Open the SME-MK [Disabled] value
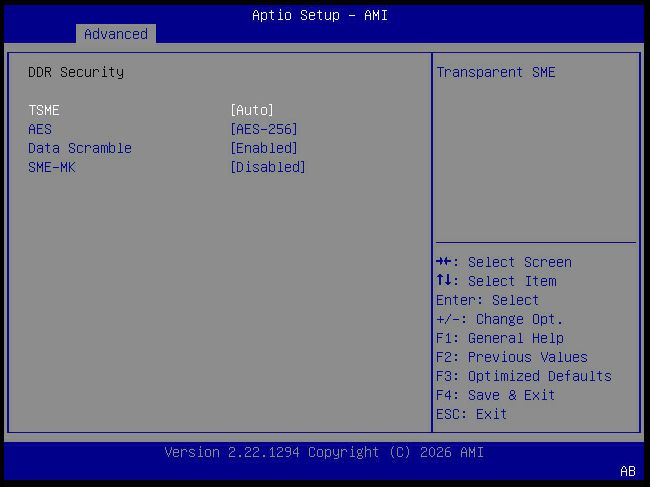 pyautogui.click(x=268, y=167)
